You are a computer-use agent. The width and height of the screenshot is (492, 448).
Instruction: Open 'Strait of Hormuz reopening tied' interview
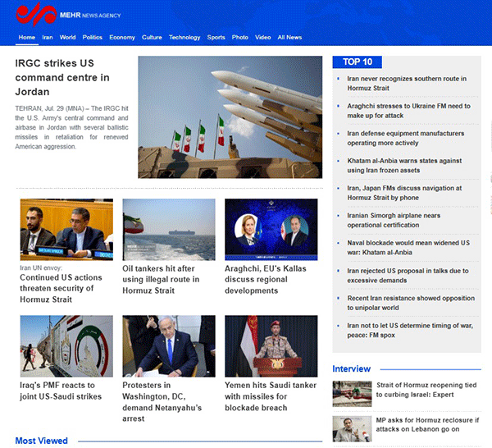click(426, 390)
